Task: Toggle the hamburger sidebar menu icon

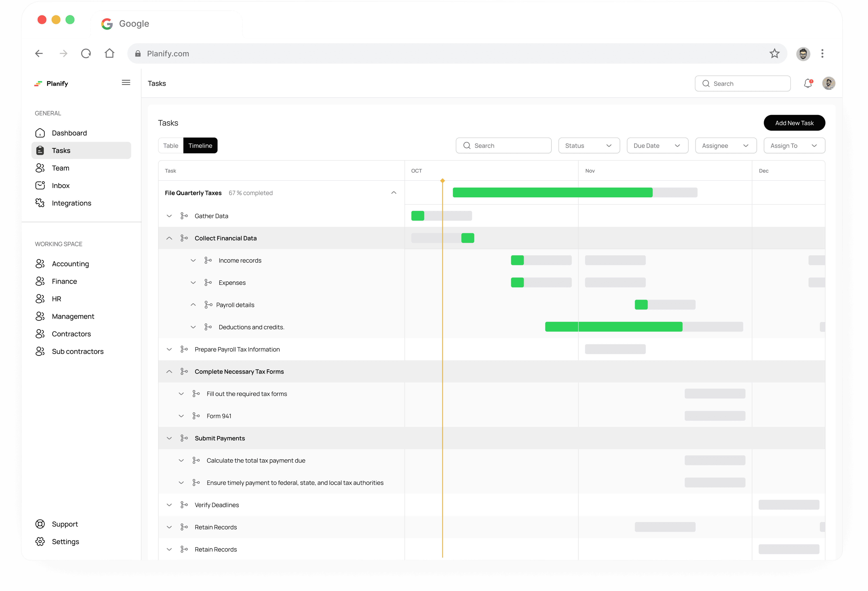Action: (126, 83)
